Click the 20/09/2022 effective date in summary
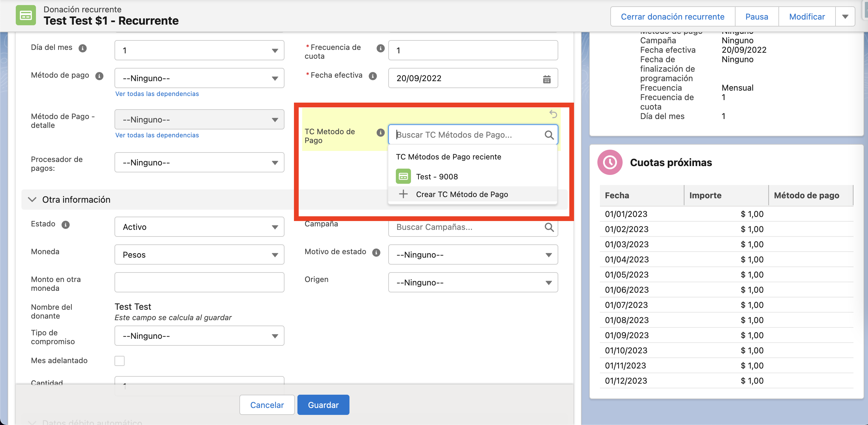868x425 pixels. point(744,50)
